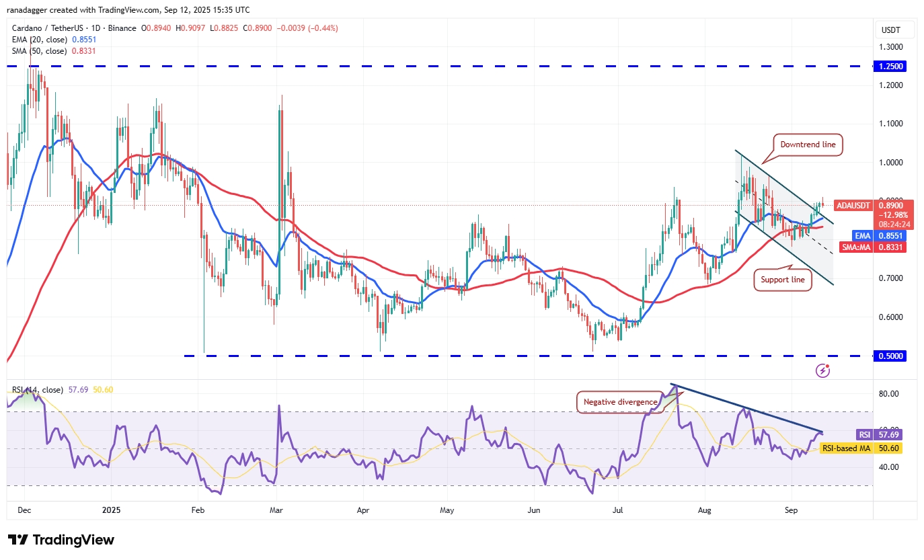Screen dimensions: 924x560
Task: Select the SMA 50 close indicator legend
Action: (x=48, y=50)
